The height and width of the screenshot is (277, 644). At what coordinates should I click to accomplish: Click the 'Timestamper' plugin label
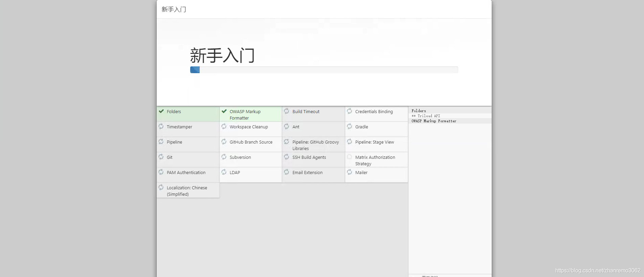pyautogui.click(x=179, y=127)
